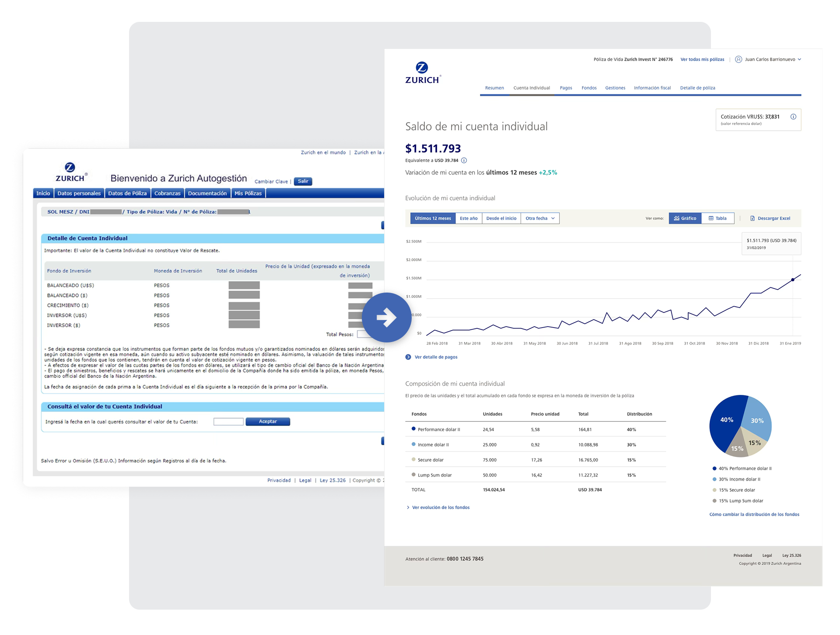Open the Juan Carlos Barrionuevo account menu chevron

pyautogui.click(x=799, y=59)
